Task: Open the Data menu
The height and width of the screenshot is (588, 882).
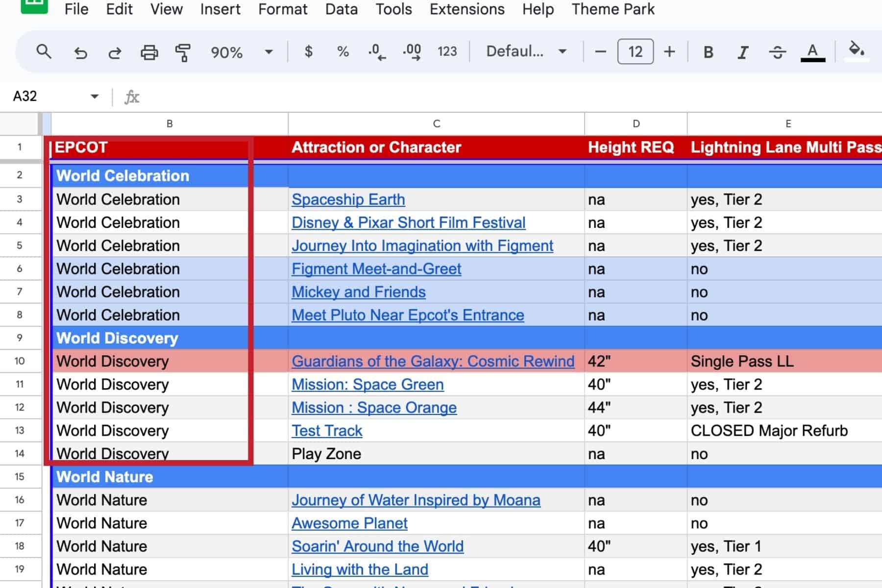Action: tap(341, 9)
